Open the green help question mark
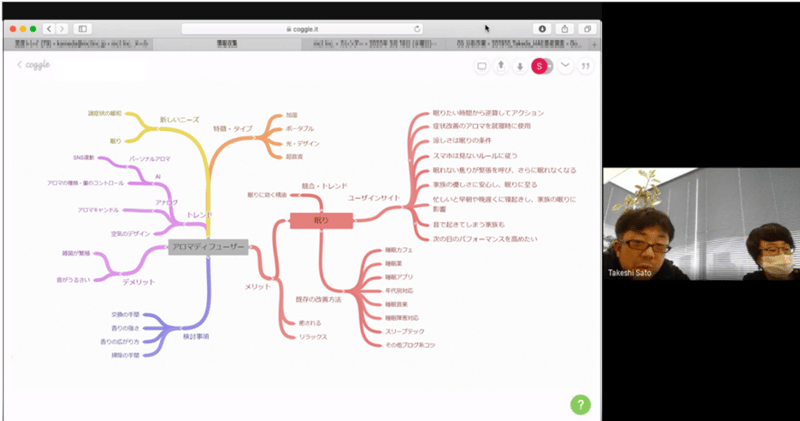800x421 pixels. pyautogui.click(x=580, y=405)
